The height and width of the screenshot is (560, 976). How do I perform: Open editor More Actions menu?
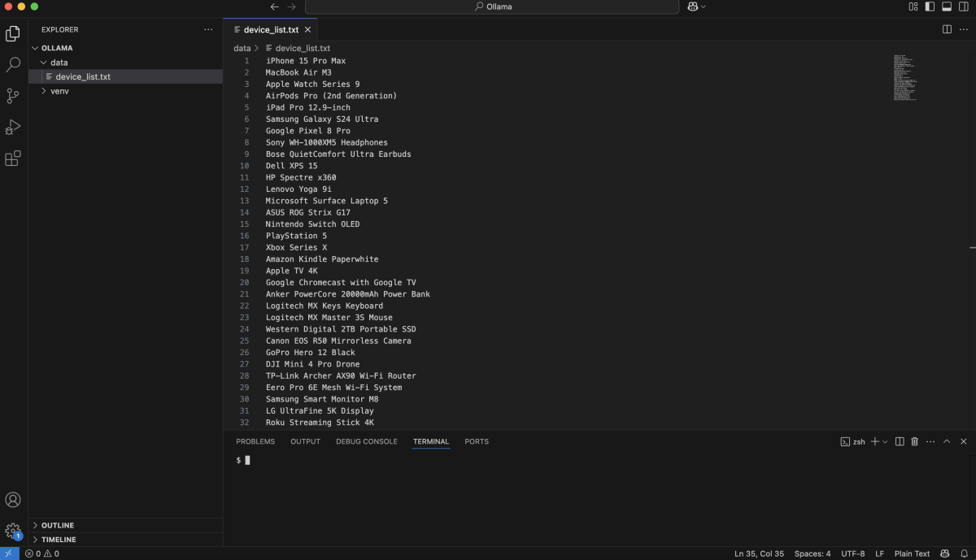click(x=964, y=29)
